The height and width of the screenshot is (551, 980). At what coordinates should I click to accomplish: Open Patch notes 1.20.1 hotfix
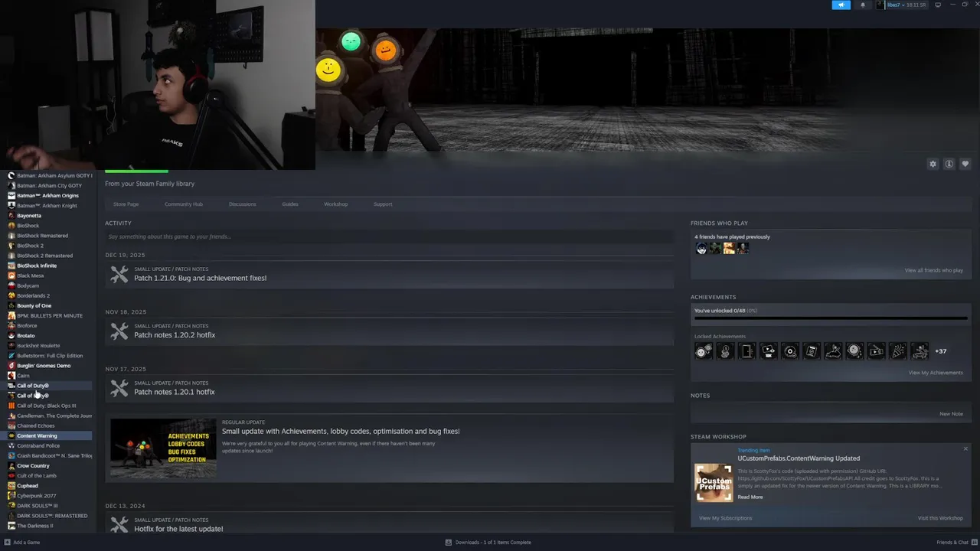tap(175, 392)
